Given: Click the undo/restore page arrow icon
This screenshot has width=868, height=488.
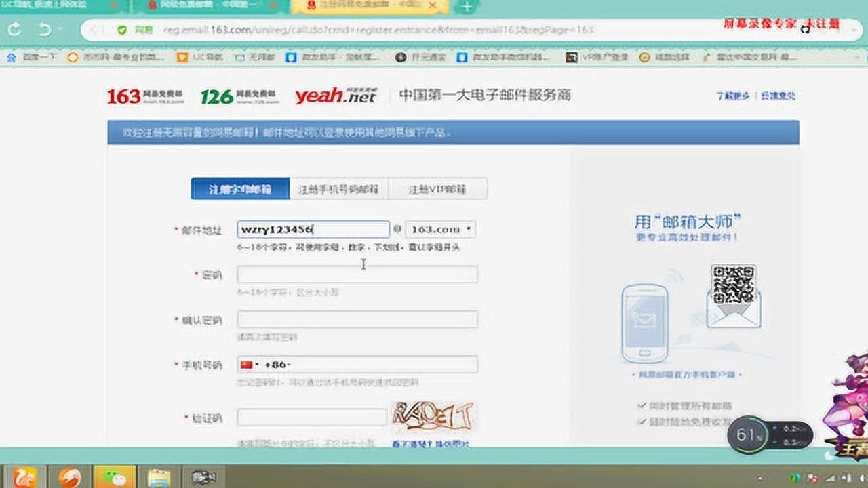Looking at the screenshot, I should 45,30.
